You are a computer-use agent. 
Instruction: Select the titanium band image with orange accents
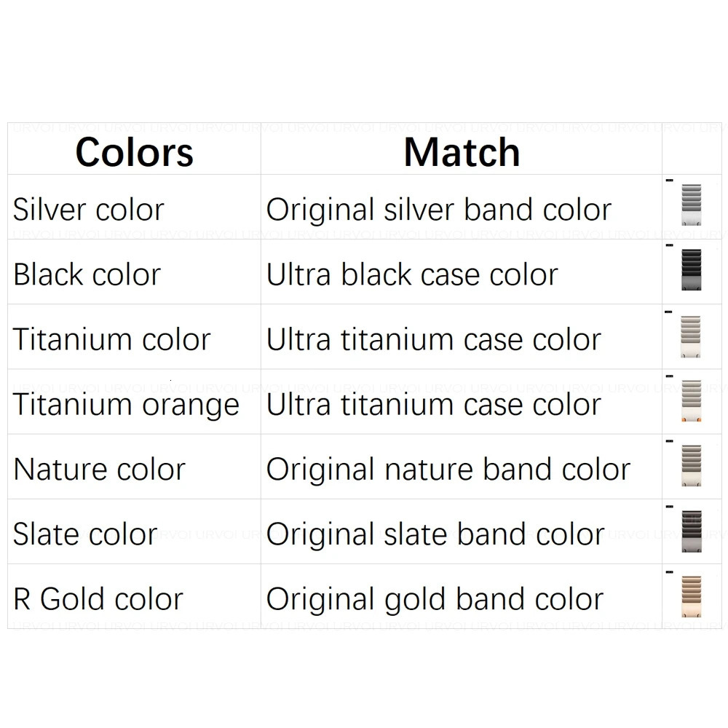[x=691, y=401]
